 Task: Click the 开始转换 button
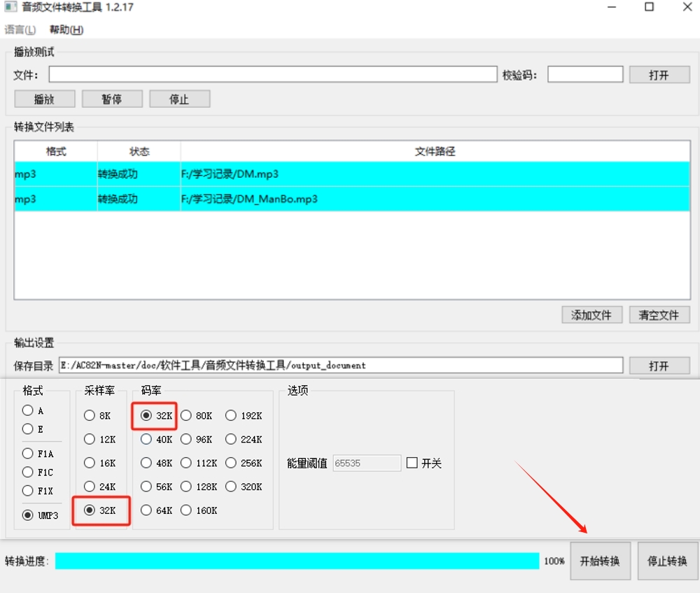click(x=600, y=561)
